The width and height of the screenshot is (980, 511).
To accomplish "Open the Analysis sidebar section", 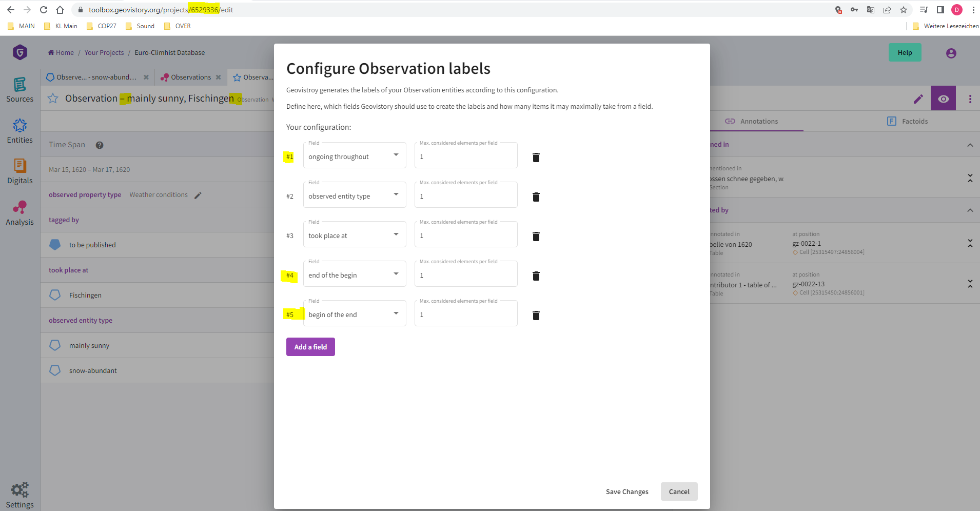I will (20, 213).
